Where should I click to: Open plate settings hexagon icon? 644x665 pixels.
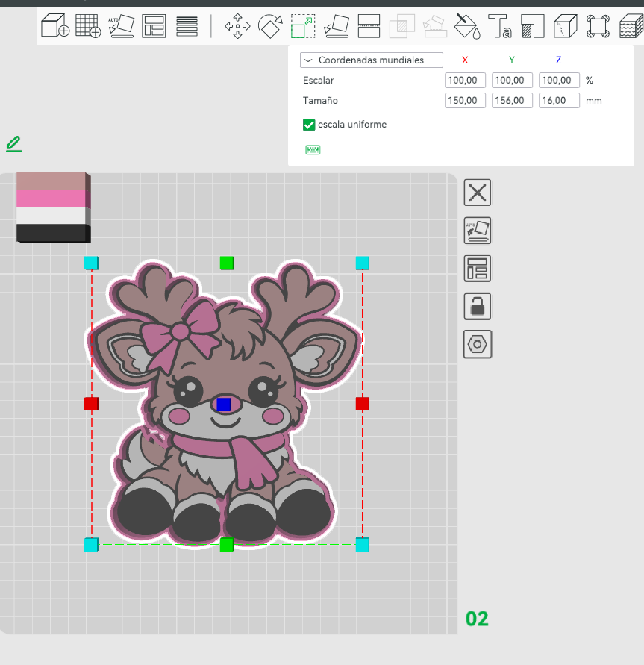click(x=478, y=344)
